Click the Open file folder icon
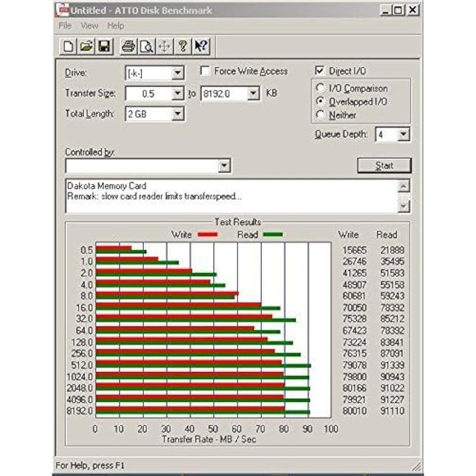 [86, 46]
